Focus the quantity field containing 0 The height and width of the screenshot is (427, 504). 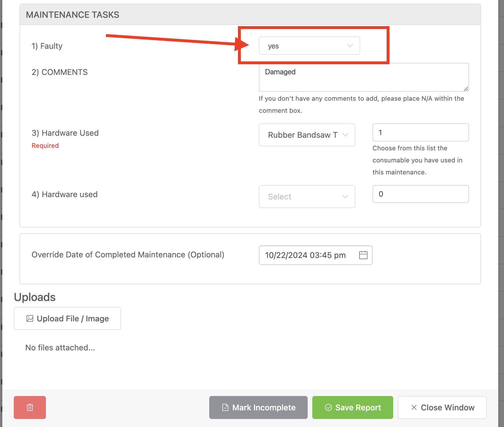tap(420, 194)
